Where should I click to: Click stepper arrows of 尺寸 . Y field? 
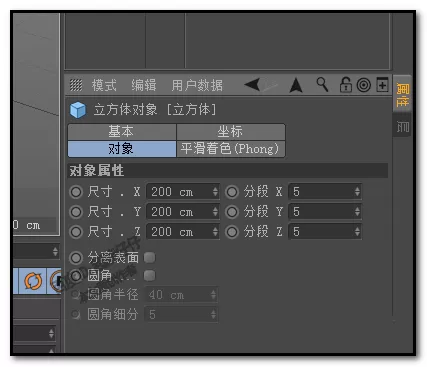(x=215, y=212)
